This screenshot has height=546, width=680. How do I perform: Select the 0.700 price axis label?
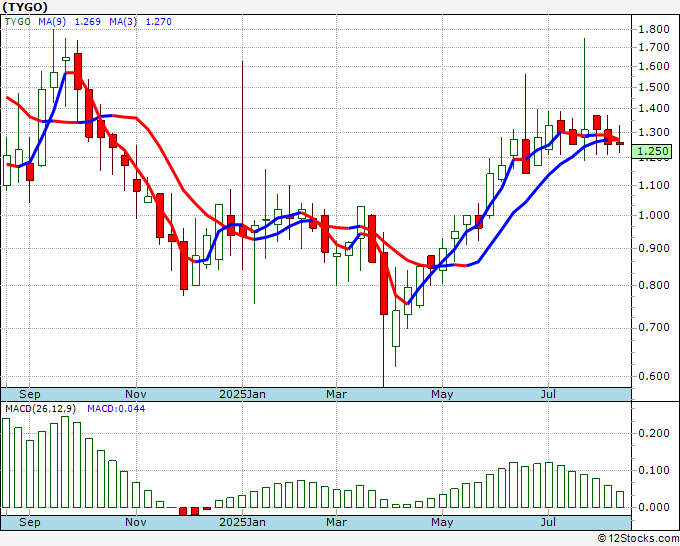654,327
